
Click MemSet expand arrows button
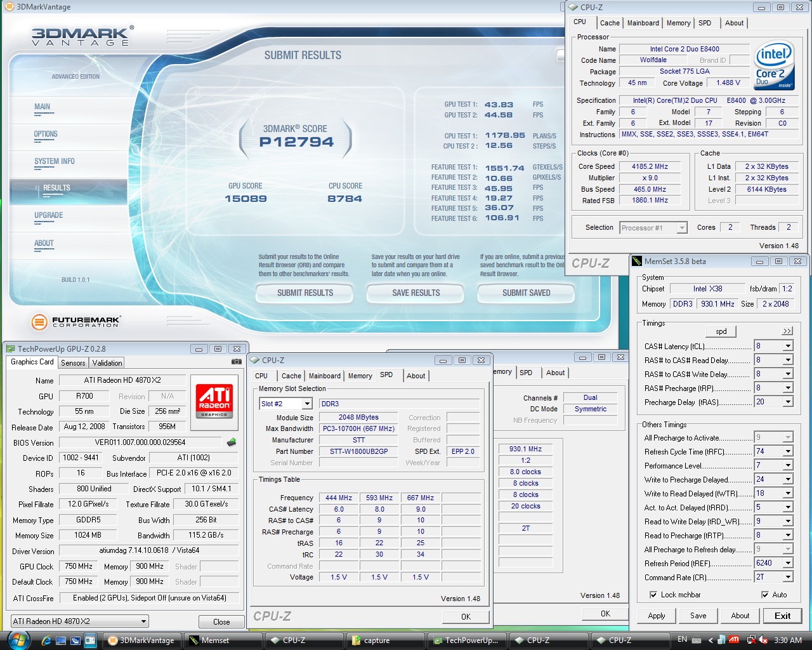tap(787, 331)
